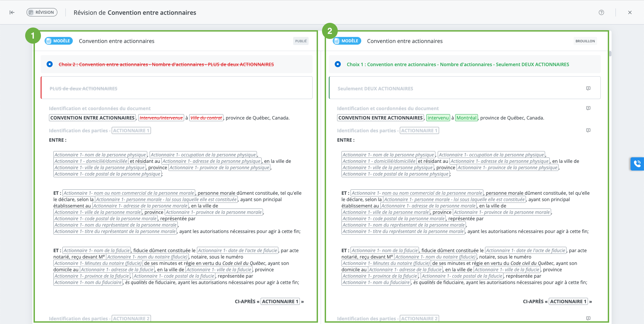Click comment icon beside ACTIONNAIRE 1 parties

tap(588, 130)
